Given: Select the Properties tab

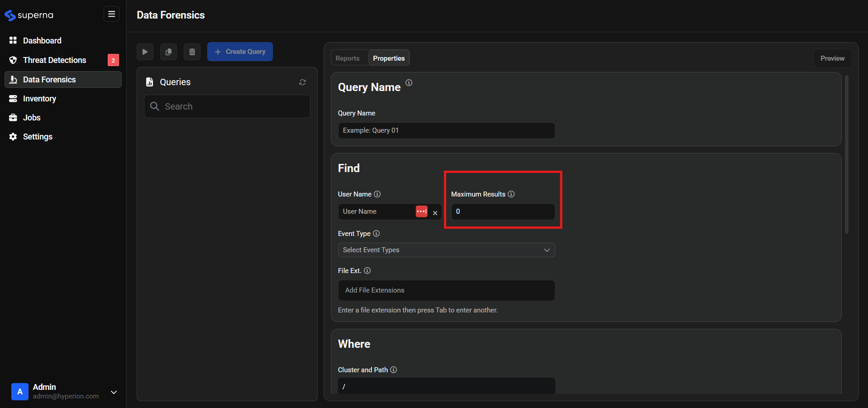Looking at the screenshot, I should tap(389, 58).
